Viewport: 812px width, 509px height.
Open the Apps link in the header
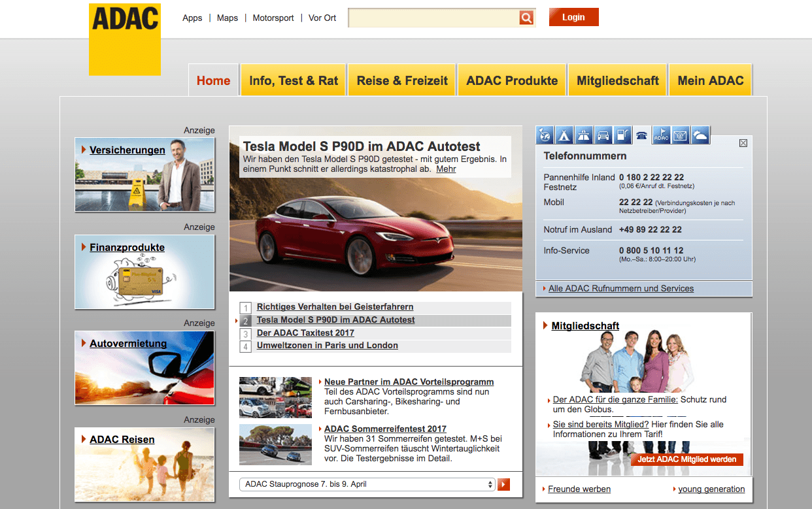[x=192, y=18]
